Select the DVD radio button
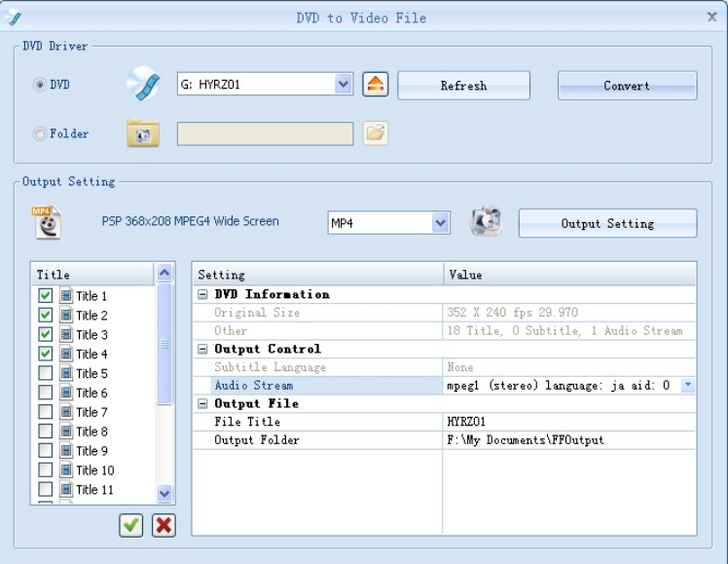 [40, 85]
